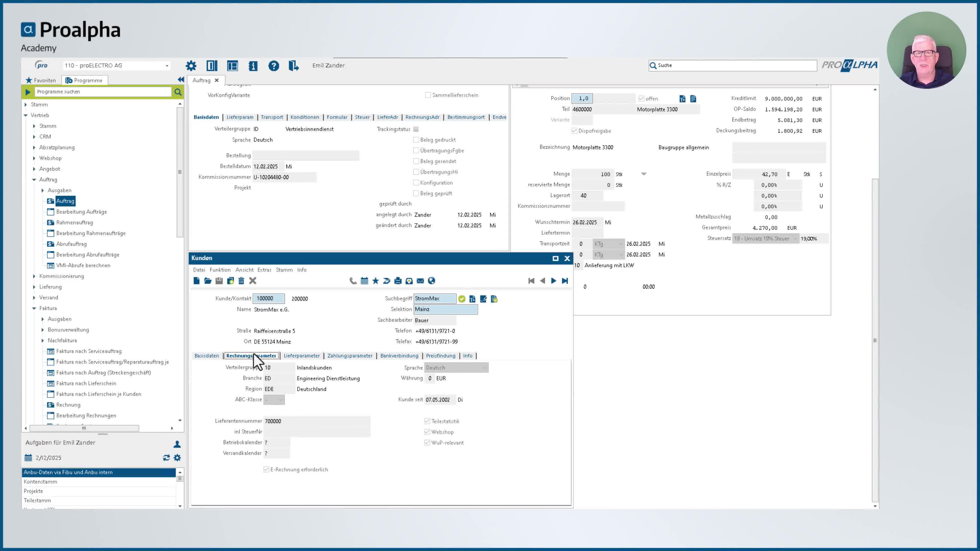This screenshot has height=551, width=980.
Task: Click the Suche search field at top
Action: pyautogui.click(x=733, y=65)
